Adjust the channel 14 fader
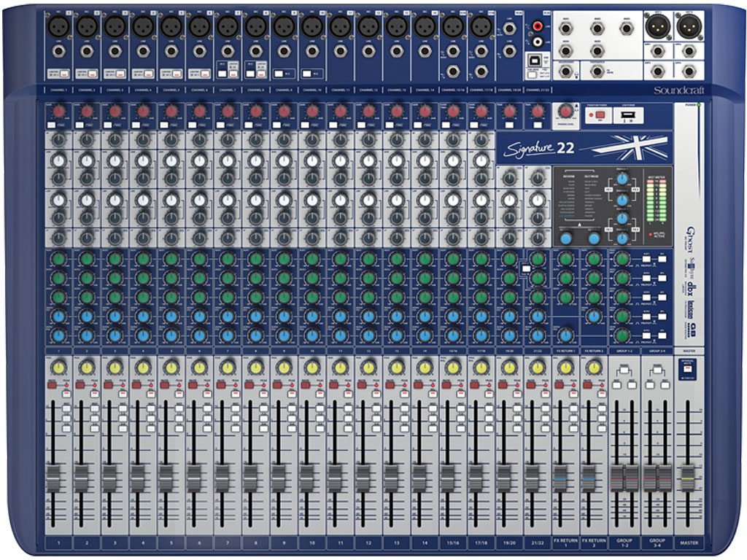The image size is (747, 560). click(x=419, y=478)
